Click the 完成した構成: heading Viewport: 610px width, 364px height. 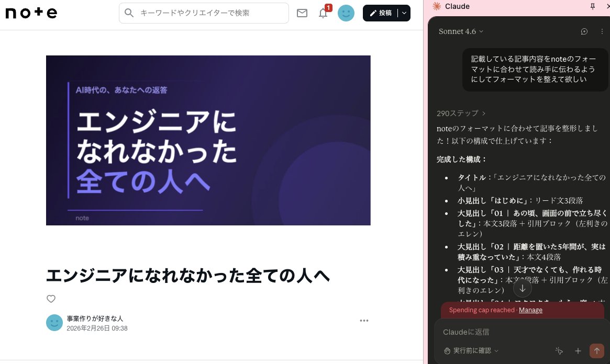tap(462, 160)
